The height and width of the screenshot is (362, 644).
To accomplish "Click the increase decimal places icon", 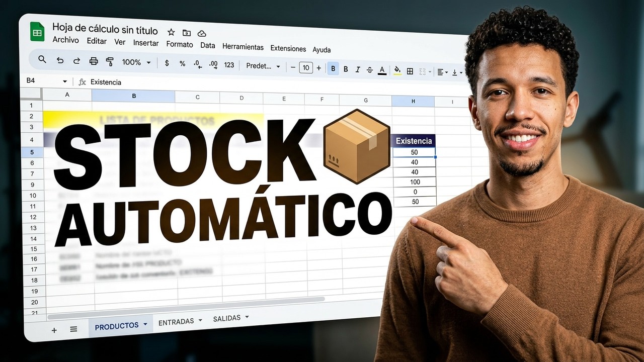I will (x=213, y=64).
